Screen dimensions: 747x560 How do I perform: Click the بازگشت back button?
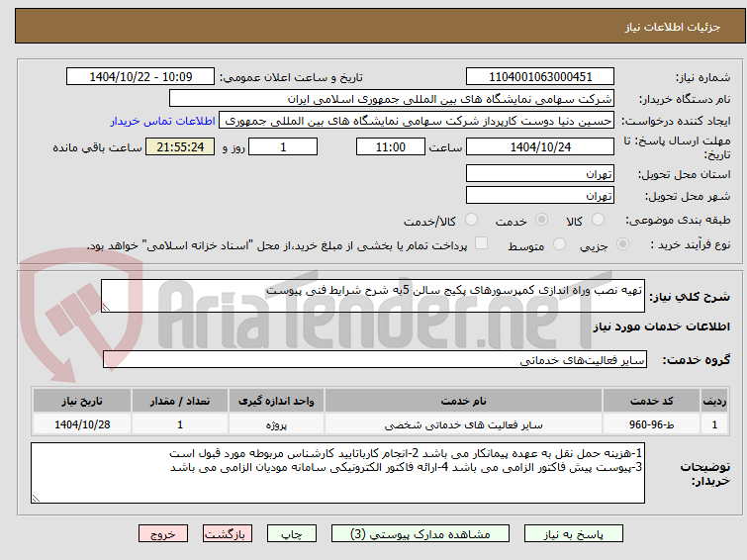(x=228, y=534)
